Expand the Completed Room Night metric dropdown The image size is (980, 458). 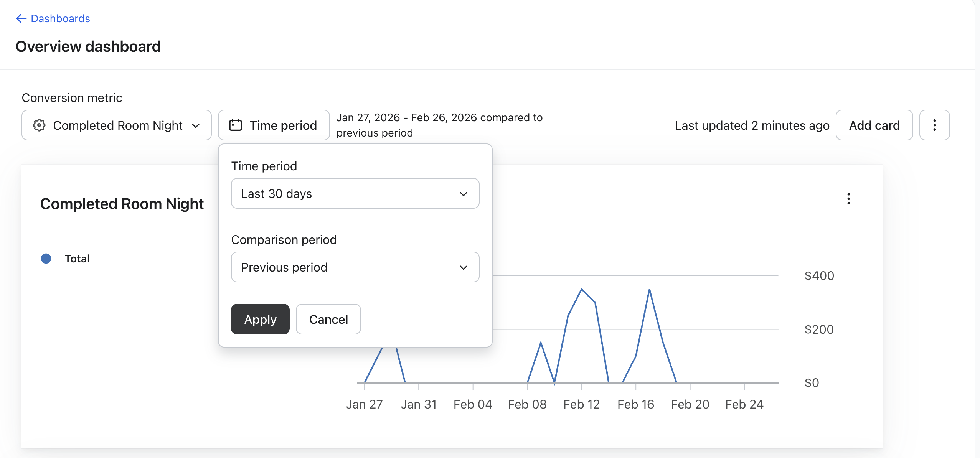point(117,125)
